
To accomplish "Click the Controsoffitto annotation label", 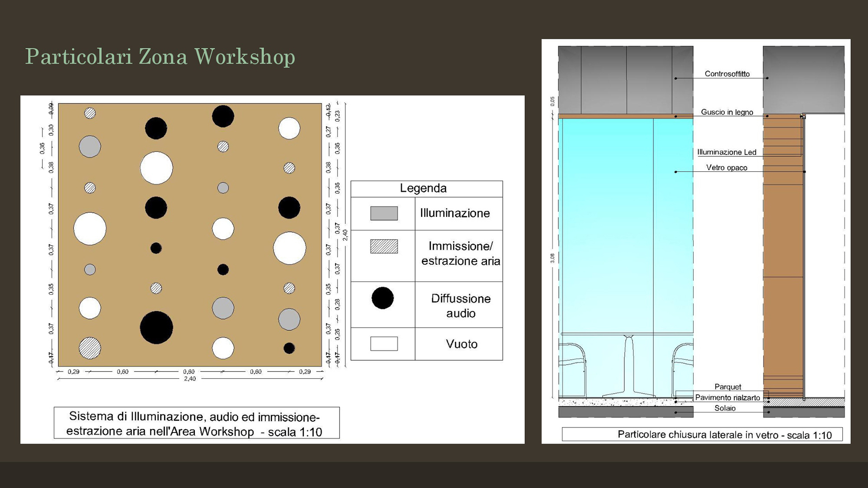I will 727,74.
